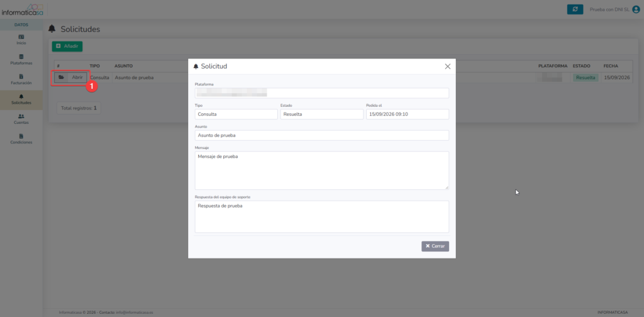Close the Solicitud dialog with X
Image resolution: width=644 pixels, height=317 pixels.
(448, 66)
